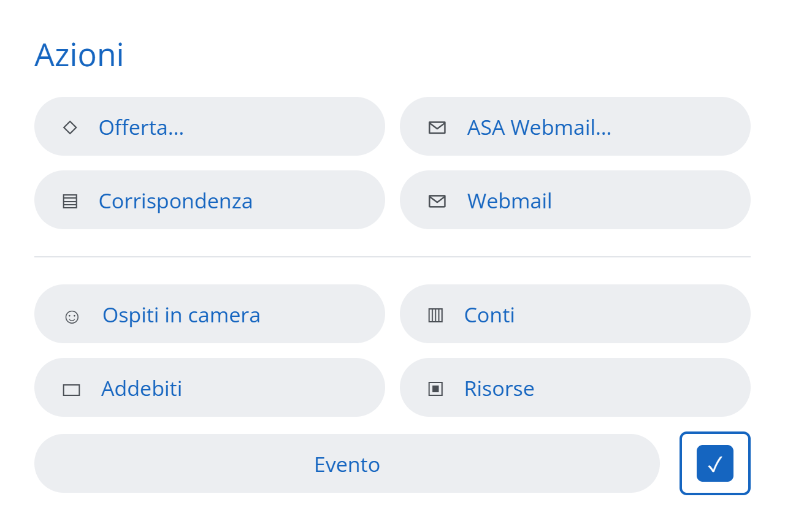This screenshot has width=785, height=532.
Task: Uncheck the blue checkbox next to Evento
Action: click(715, 463)
